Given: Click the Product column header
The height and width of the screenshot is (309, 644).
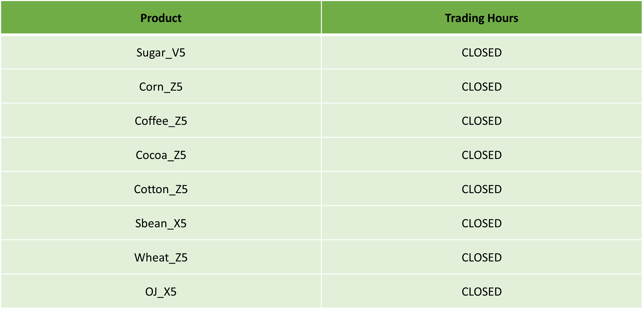Looking at the screenshot, I should tap(161, 17).
